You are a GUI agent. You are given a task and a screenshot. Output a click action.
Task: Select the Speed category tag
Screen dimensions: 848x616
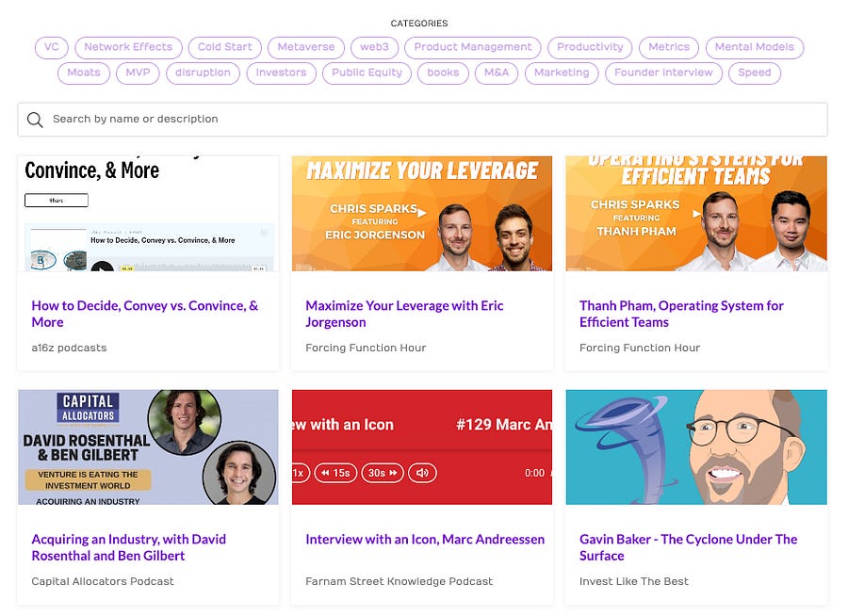(x=755, y=73)
